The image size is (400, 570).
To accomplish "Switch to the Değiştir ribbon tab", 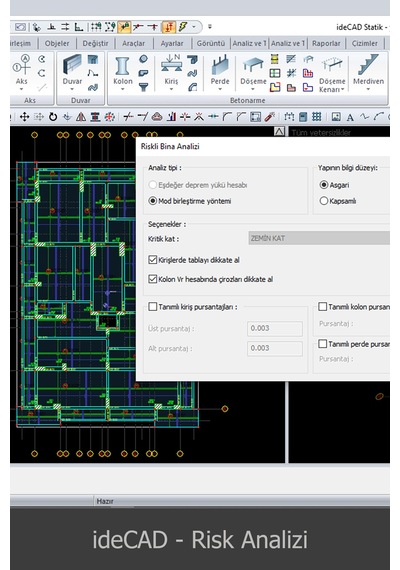I will click(x=95, y=43).
